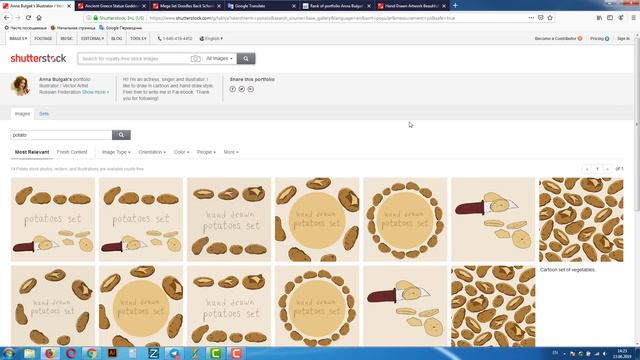
Task: Click the Shutterstock logo
Action: click(38, 58)
